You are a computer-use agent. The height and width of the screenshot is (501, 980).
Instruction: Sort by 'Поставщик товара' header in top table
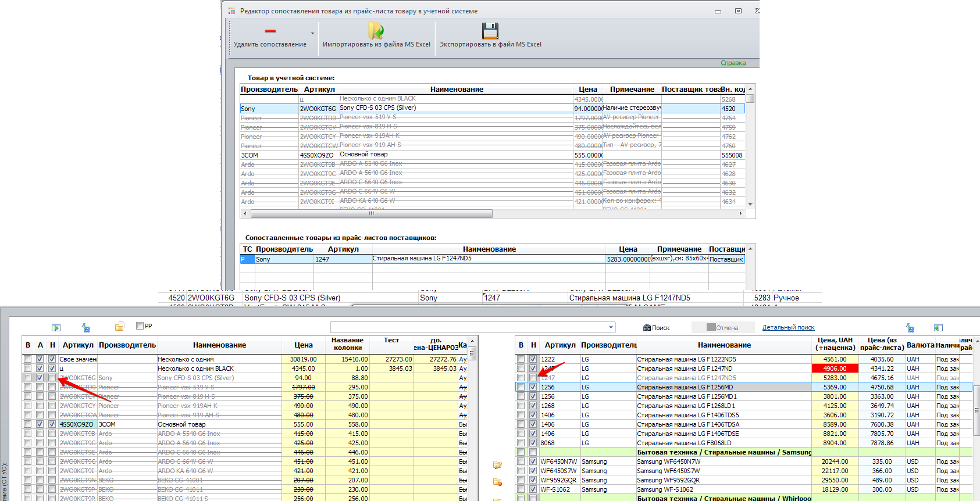690,89
